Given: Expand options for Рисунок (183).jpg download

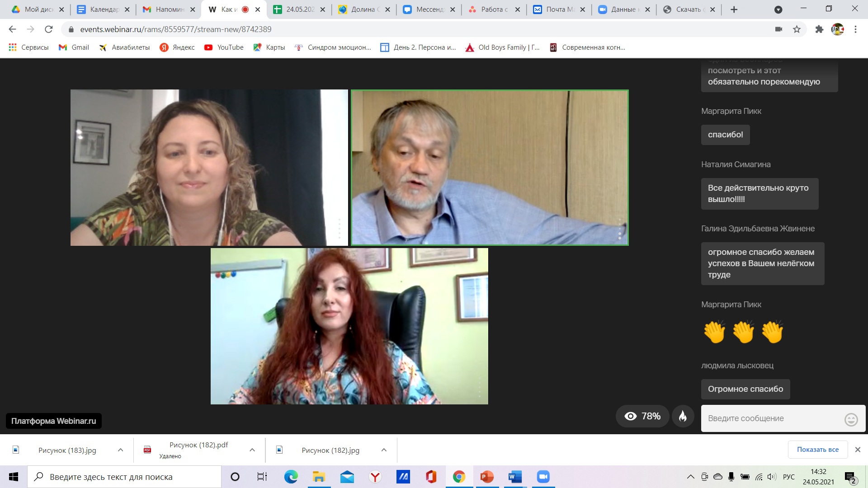Looking at the screenshot, I should tap(120, 450).
